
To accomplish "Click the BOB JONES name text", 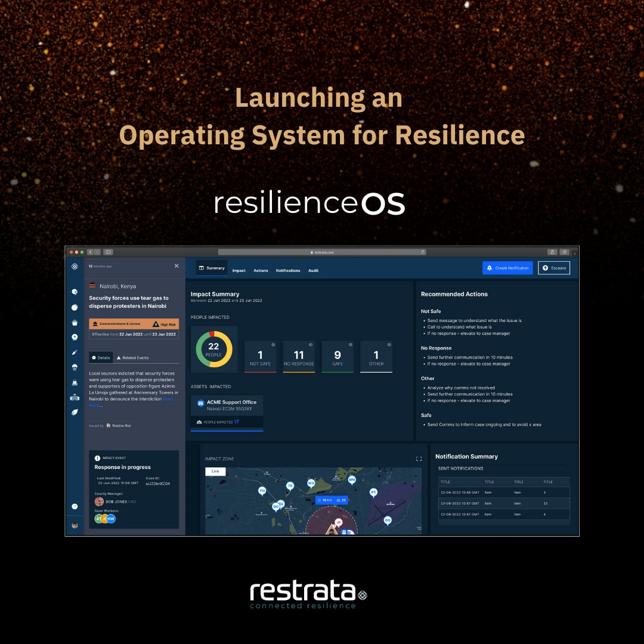I will point(116,501).
